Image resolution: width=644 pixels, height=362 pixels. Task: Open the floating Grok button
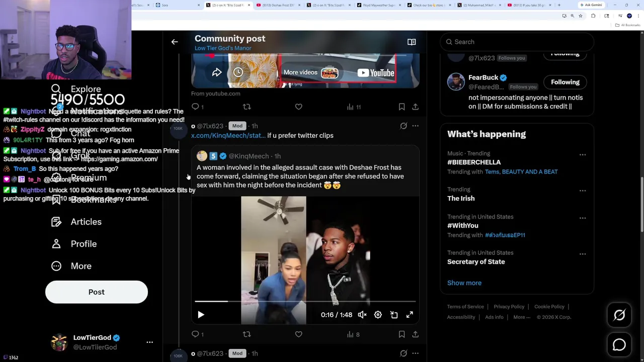tap(619, 315)
